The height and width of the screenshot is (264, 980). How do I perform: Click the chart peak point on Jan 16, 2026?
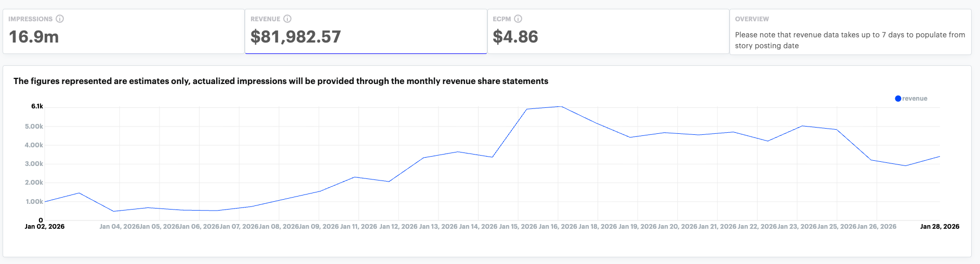[x=560, y=106]
